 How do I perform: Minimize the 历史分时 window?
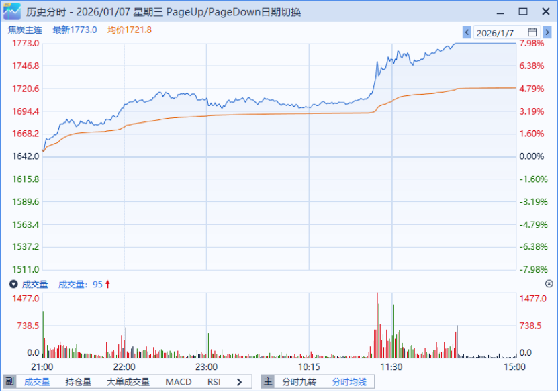click(500, 12)
